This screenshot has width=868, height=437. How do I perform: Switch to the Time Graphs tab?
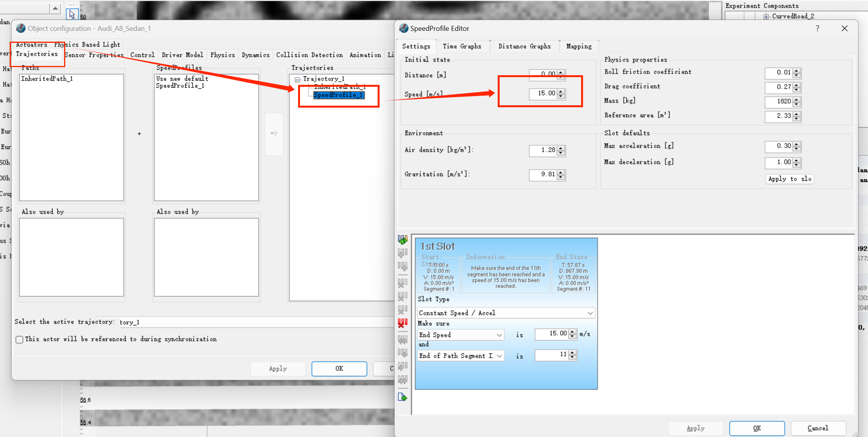[462, 46]
